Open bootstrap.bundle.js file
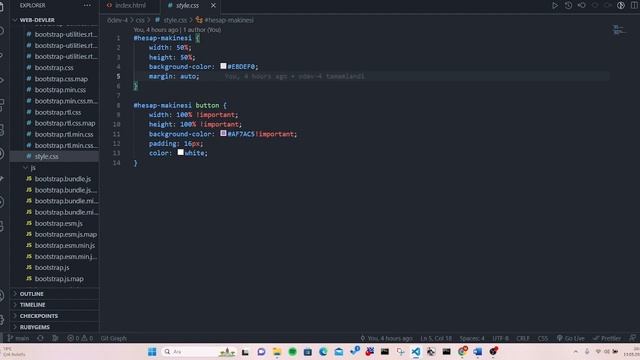This screenshot has height=360, width=640. point(62,179)
